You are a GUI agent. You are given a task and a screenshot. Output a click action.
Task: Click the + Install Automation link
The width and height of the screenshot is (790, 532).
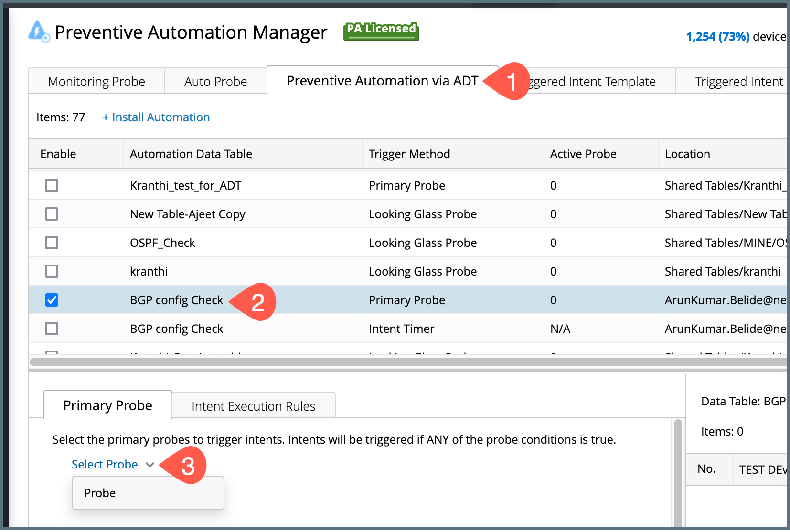pyautogui.click(x=156, y=117)
